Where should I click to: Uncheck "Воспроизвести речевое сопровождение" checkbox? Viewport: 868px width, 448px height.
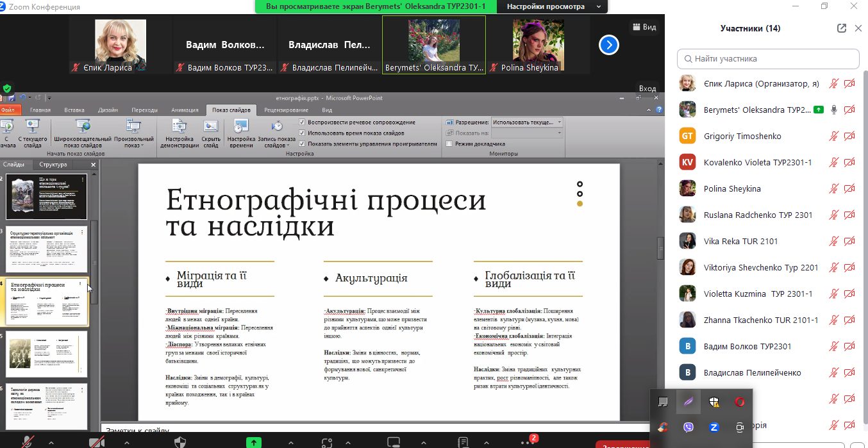pyautogui.click(x=303, y=122)
